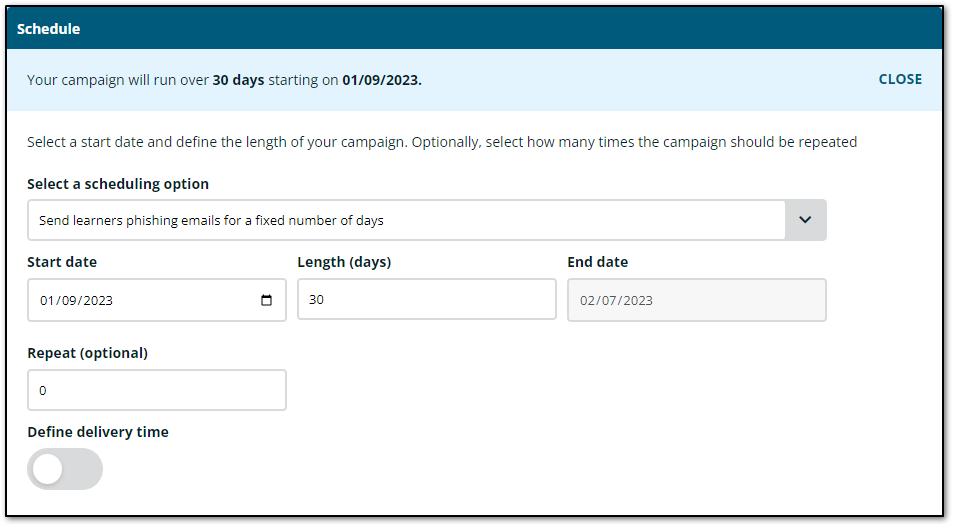Focus the Repeat (optional) input box
Image resolution: width=953 pixels, height=526 pixels.
coord(156,390)
